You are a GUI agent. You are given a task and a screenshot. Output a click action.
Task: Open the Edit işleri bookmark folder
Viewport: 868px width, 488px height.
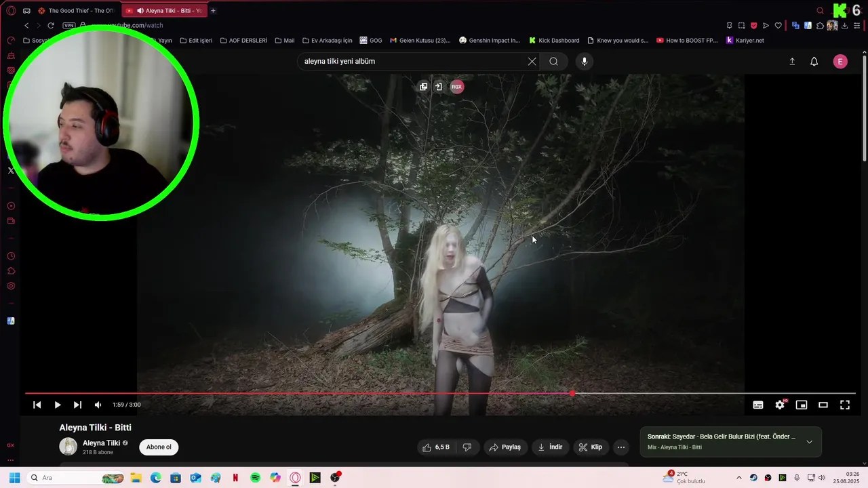click(x=196, y=41)
